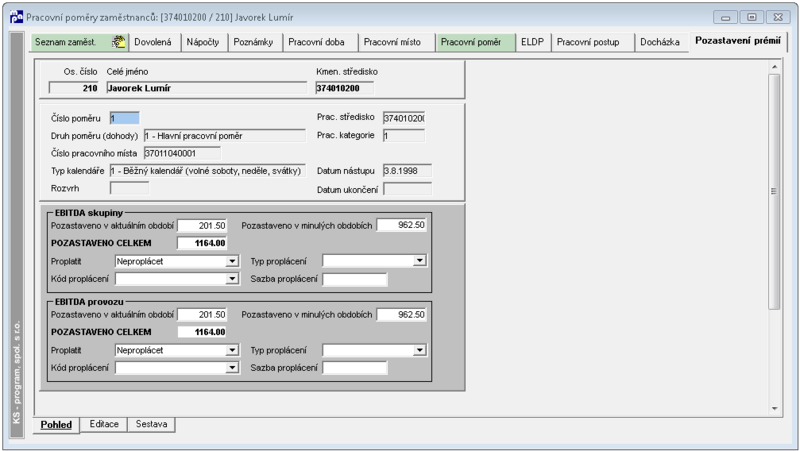Click the Číslo poměru field
Viewport: 800px width, 451px height.
point(124,118)
